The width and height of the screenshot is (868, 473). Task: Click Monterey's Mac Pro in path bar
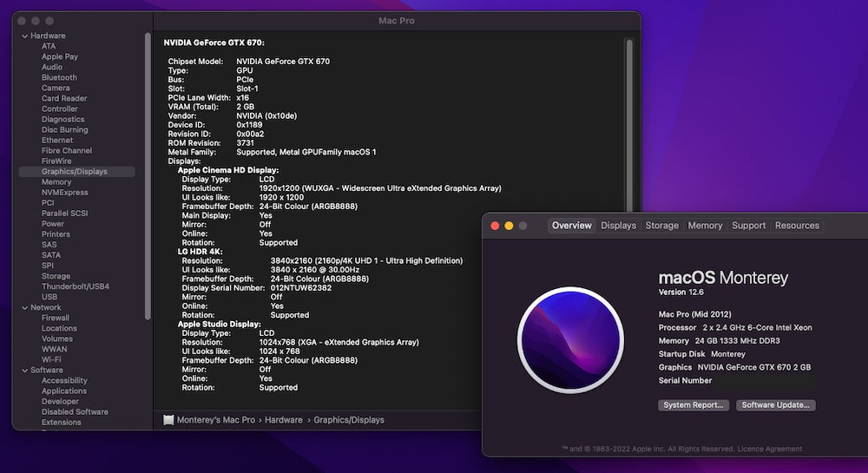pos(216,420)
